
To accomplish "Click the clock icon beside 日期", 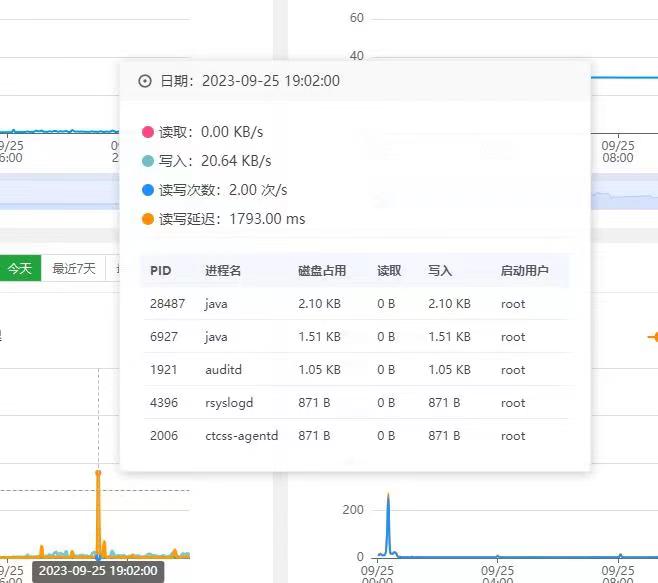I will [145, 81].
